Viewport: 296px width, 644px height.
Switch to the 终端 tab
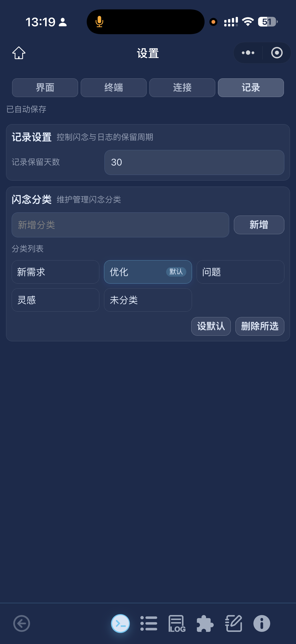tap(113, 88)
